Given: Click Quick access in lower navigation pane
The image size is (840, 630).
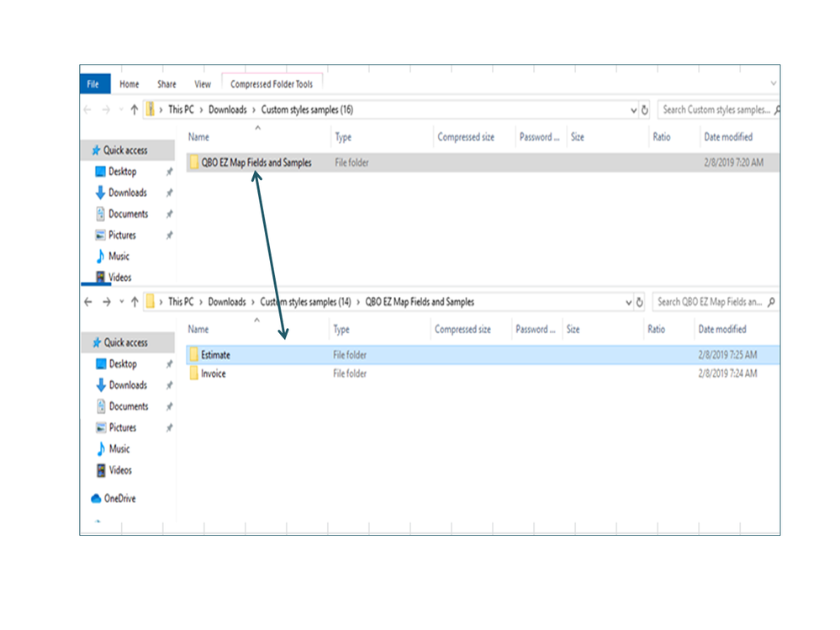Looking at the screenshot, I should pyautogui.click(x=128, y=343).
